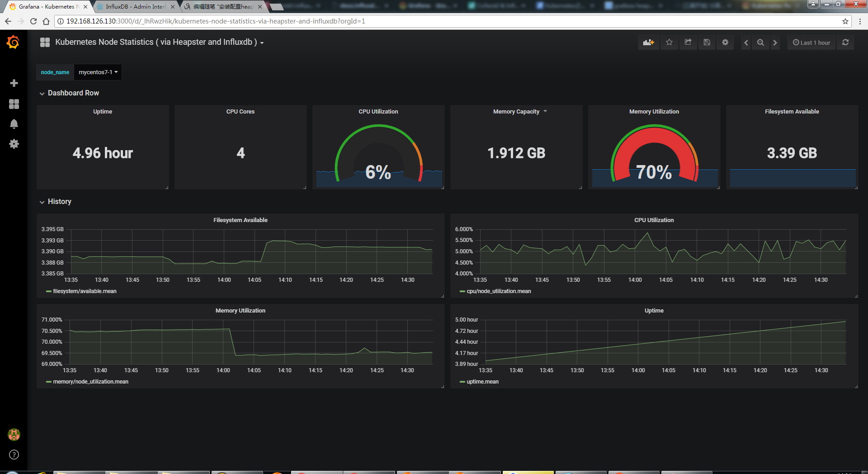Open the Create plus menu in sidebar
868x474 pixels.
(14, 83)
